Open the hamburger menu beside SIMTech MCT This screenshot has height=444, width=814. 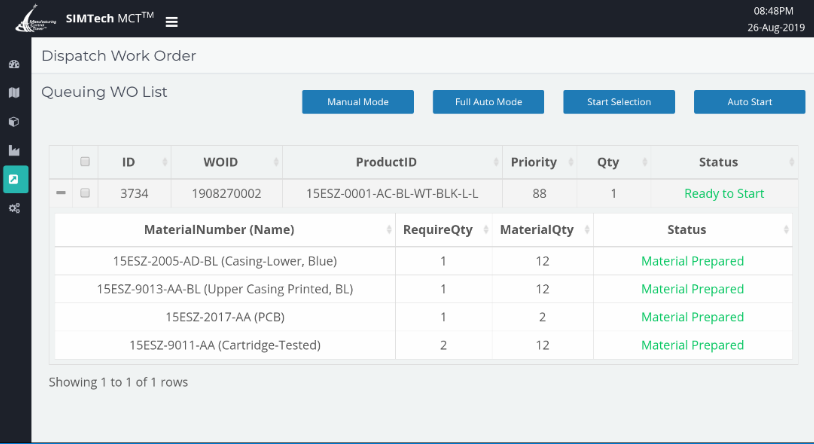171,22
